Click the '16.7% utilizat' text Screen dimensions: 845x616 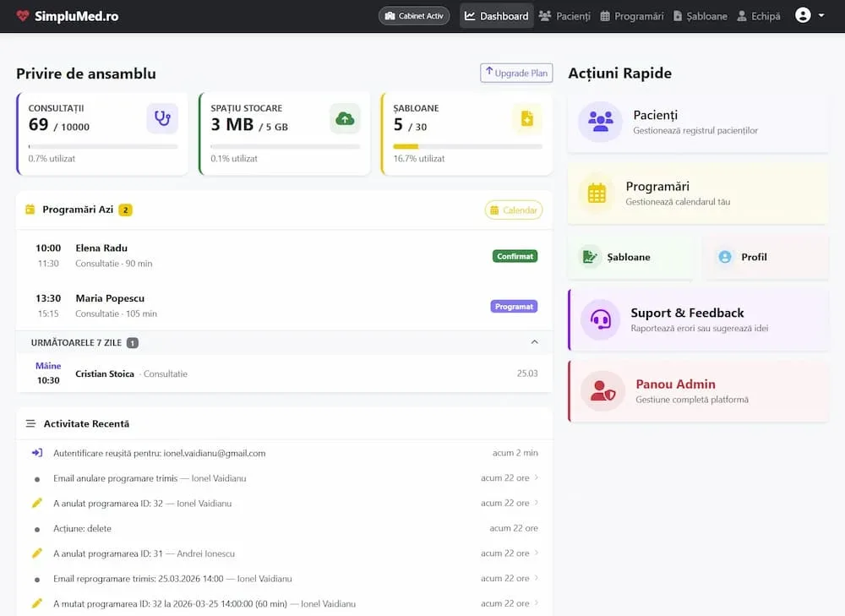[419, 159]
